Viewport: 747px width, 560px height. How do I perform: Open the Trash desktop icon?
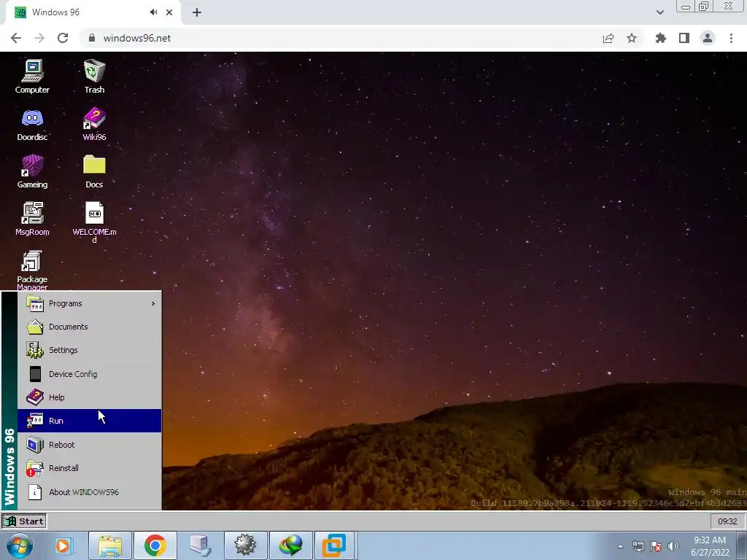[94, 76]
